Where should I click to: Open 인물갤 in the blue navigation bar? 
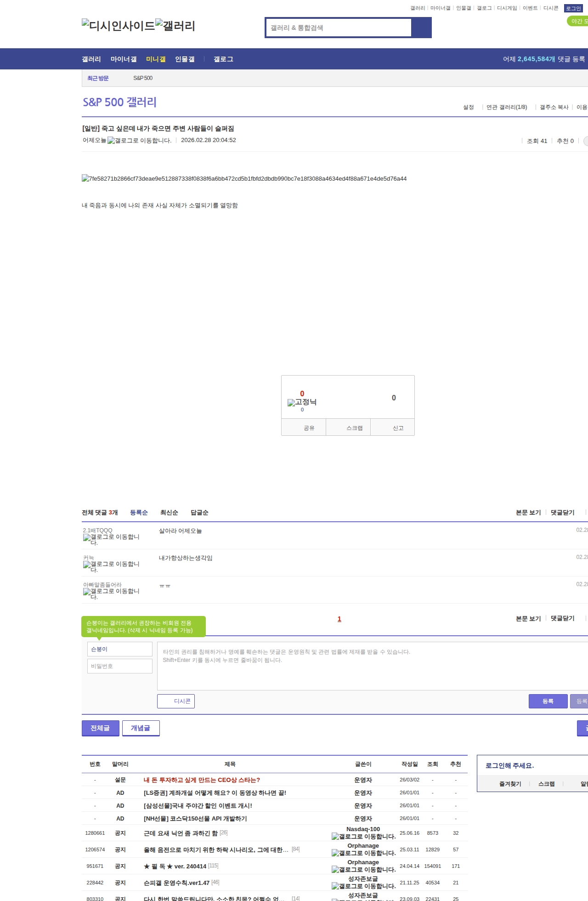[x=185, y=59]
